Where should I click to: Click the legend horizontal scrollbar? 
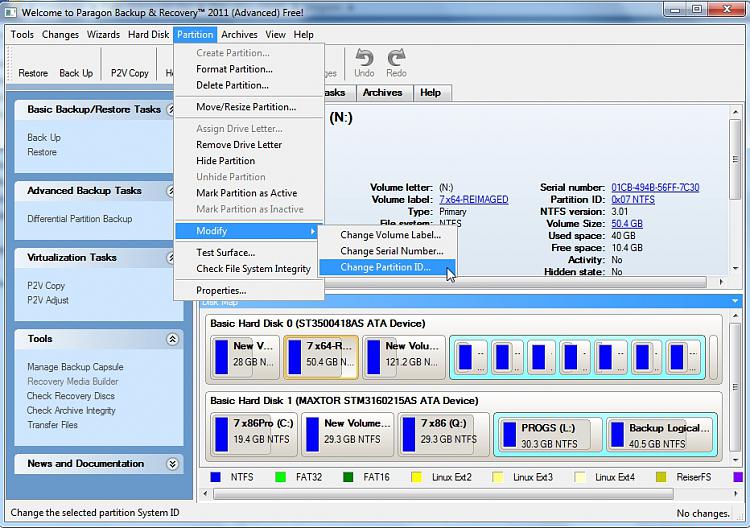442,494
